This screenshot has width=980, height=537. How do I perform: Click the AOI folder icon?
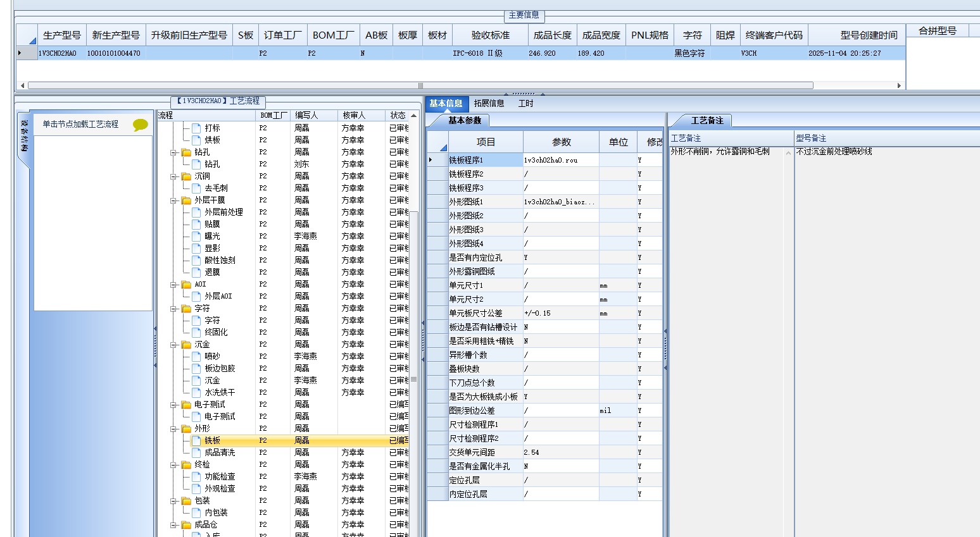click(186, 285)
